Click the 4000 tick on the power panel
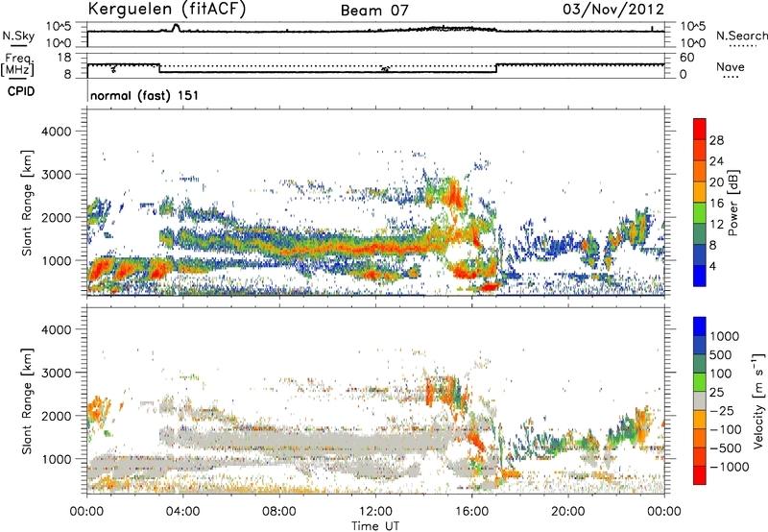 click(x=56, y=132)
